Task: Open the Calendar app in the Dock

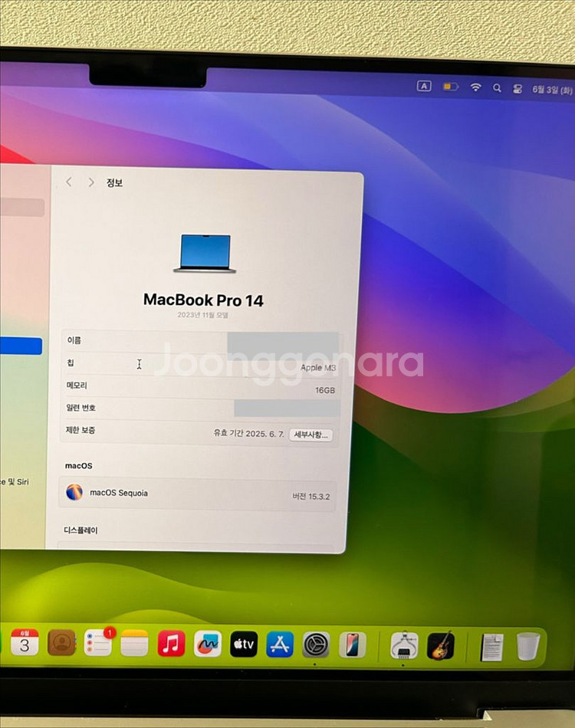Action: click(x=25, y=643)
